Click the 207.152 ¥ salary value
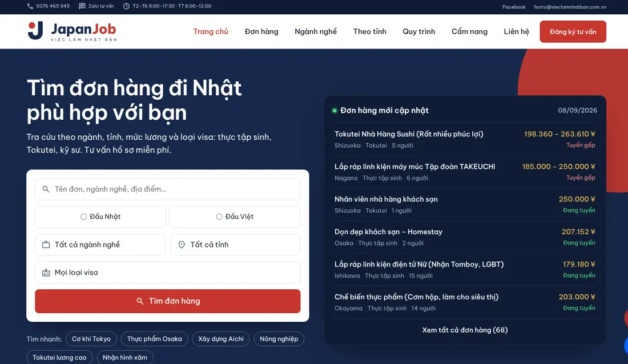Screen dimensions: 628x364 click(x=578, y=232)
